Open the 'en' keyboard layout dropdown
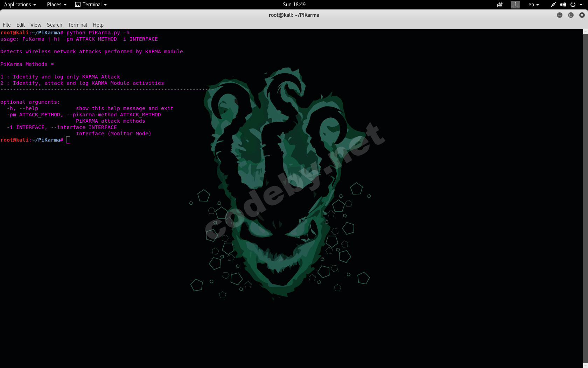The width and height of the screenshot is (588, 368). coord(534,5)
